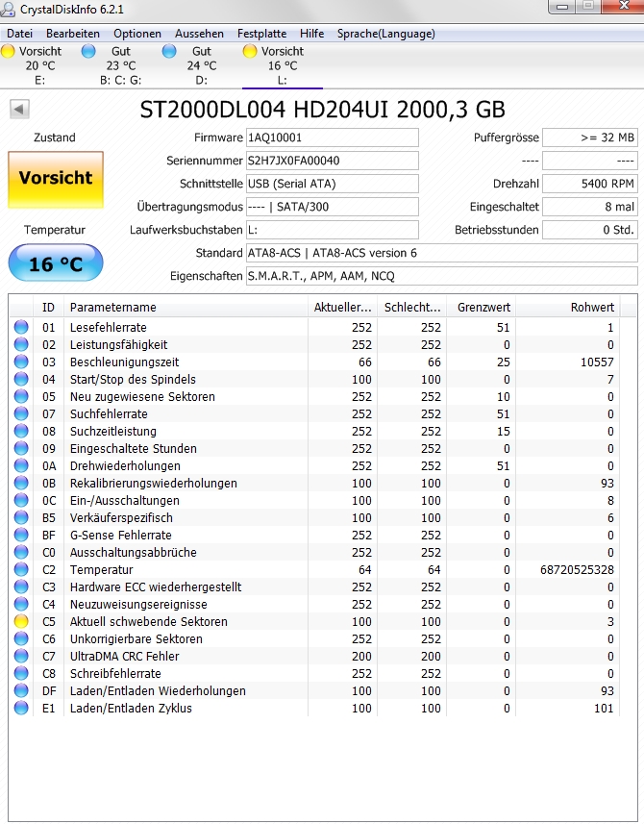Click the Betriebsstunden value 0 Std.

point(590,230)
